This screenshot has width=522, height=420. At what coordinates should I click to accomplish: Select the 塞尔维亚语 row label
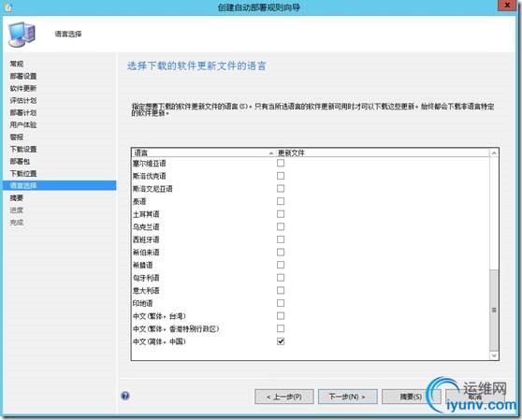(x=149, y=164)
